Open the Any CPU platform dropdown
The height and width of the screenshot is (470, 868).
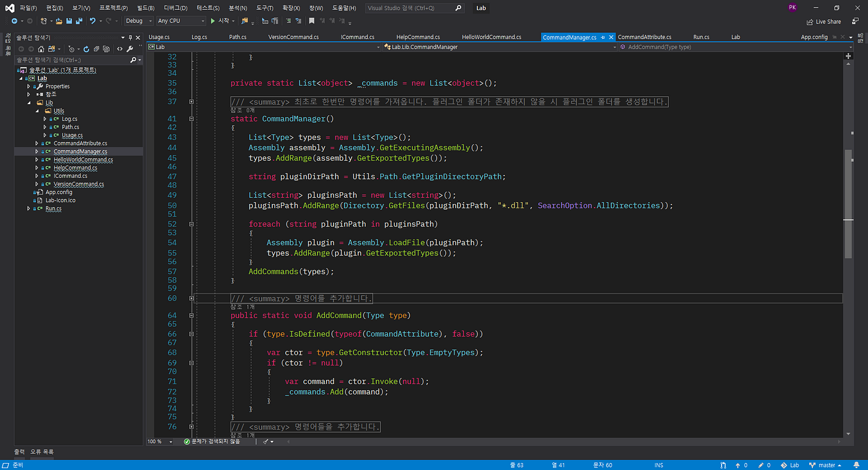[x=180, y=21]
